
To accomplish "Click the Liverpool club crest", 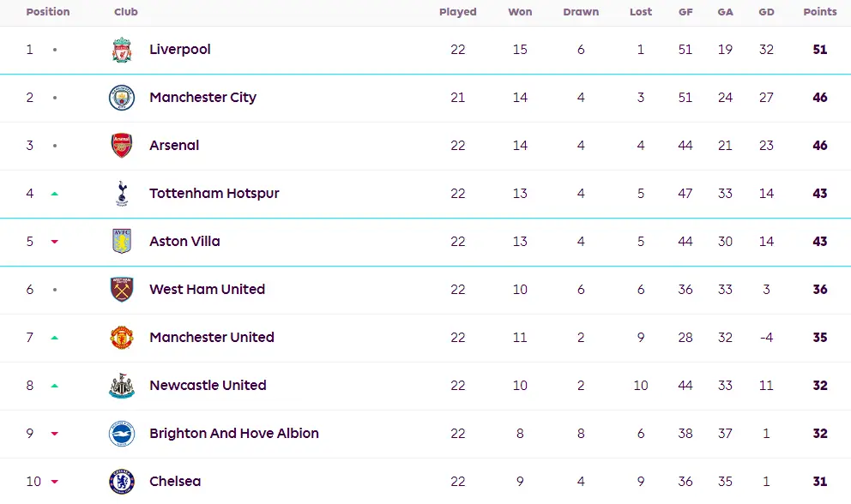I will (122, 50).
